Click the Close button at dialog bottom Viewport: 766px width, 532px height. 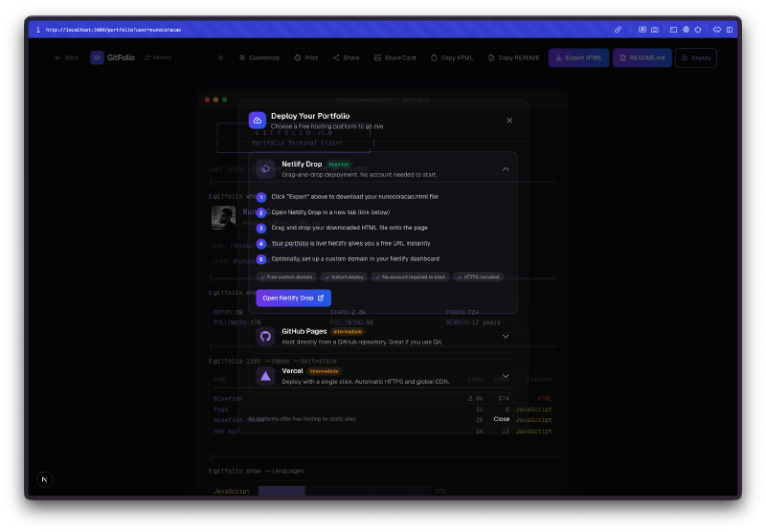click(x=502, y=418)
